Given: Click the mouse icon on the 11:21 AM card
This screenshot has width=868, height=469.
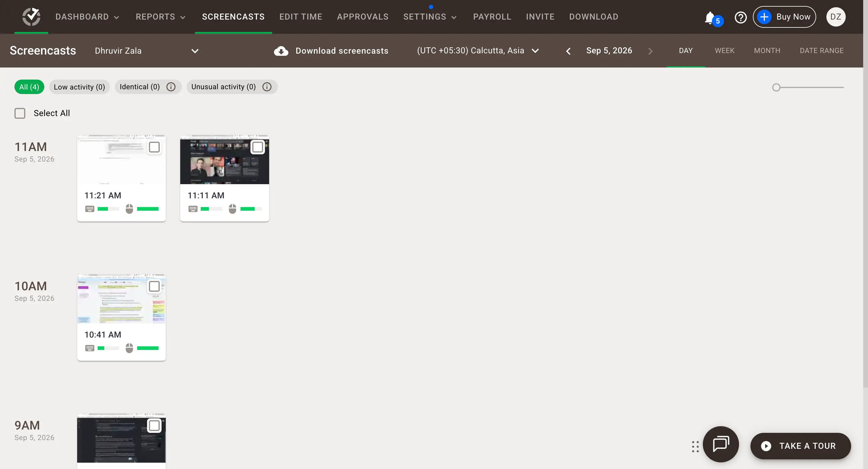Looking at the screenshot, I should click(x=129, y=209).
